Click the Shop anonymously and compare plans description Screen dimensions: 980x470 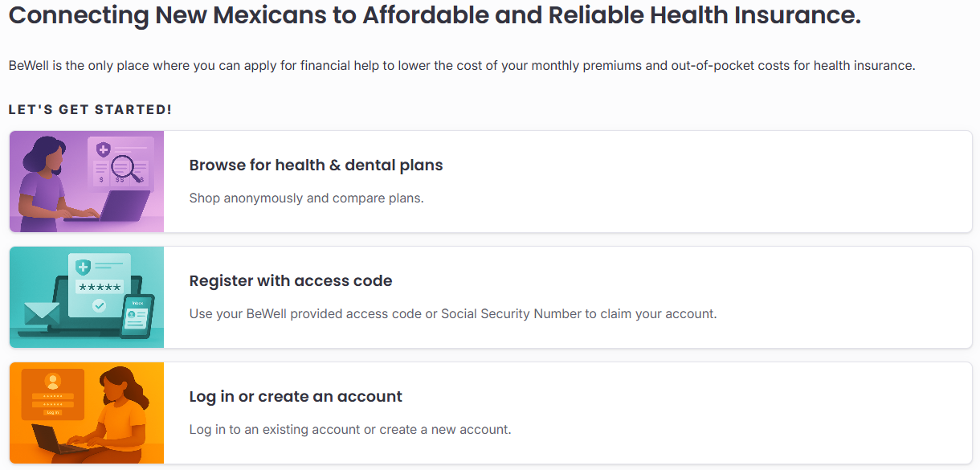(306, 198)
